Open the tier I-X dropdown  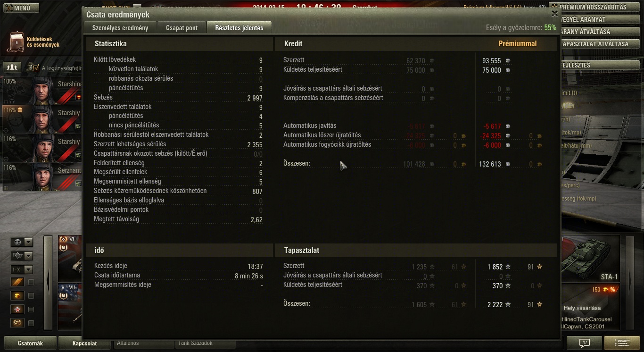pyautogui.click(x=22, y=269)
